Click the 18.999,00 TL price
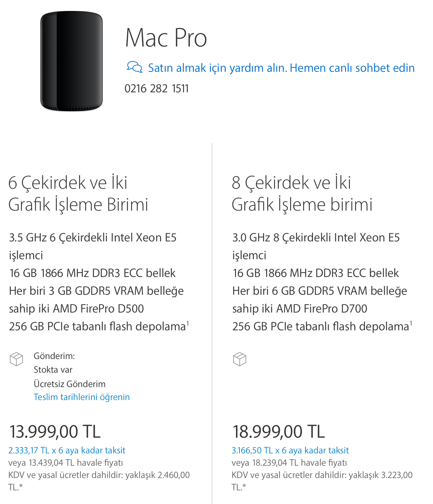This screenshot has height=504, width=433. (x=278, y=431)
